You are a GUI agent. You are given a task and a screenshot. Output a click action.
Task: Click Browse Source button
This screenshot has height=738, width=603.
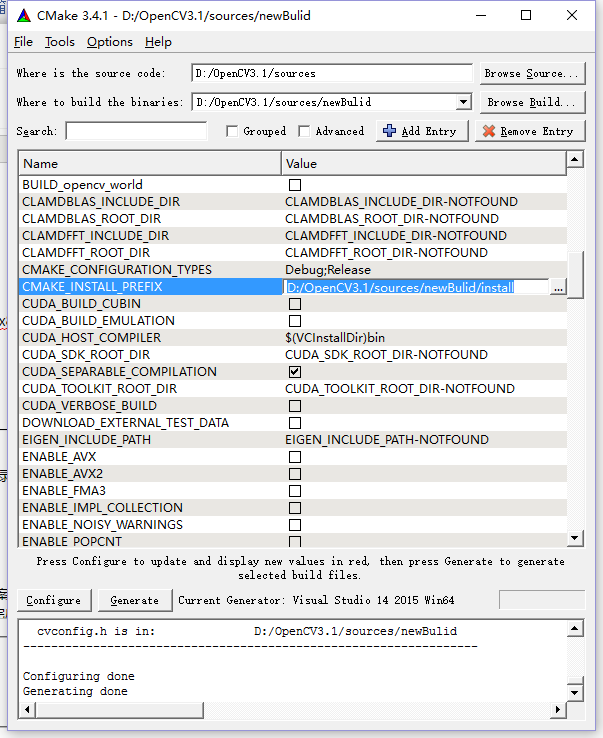tap(532, 73)
